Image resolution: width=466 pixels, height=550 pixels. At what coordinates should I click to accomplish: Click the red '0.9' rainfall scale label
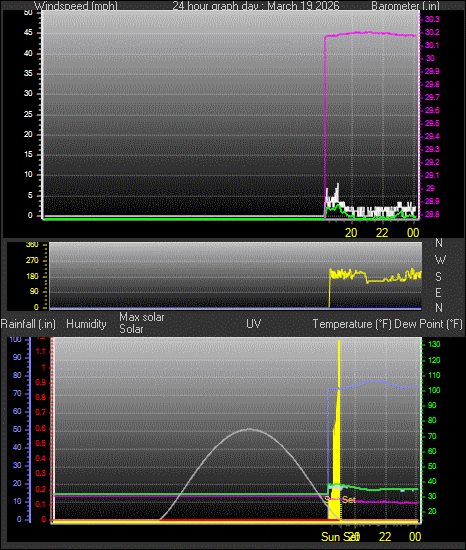click(40, 382)
